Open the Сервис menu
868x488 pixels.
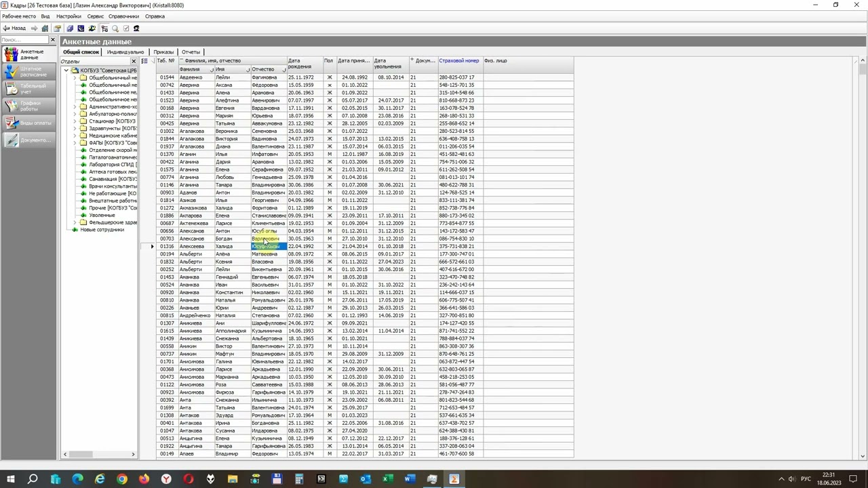click(96, 16)
